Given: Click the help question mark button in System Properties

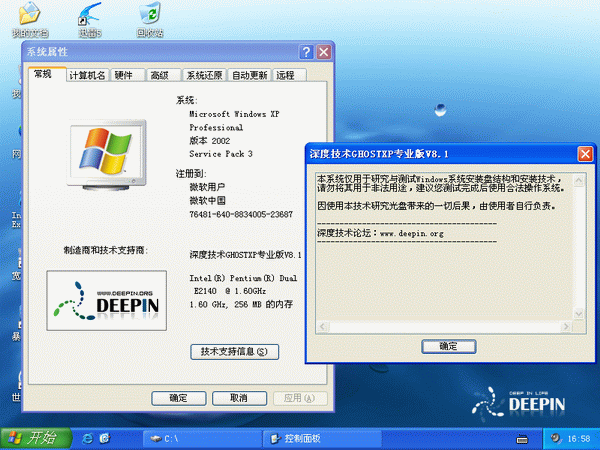Looking at the screenshot, I should click(306, 52).
